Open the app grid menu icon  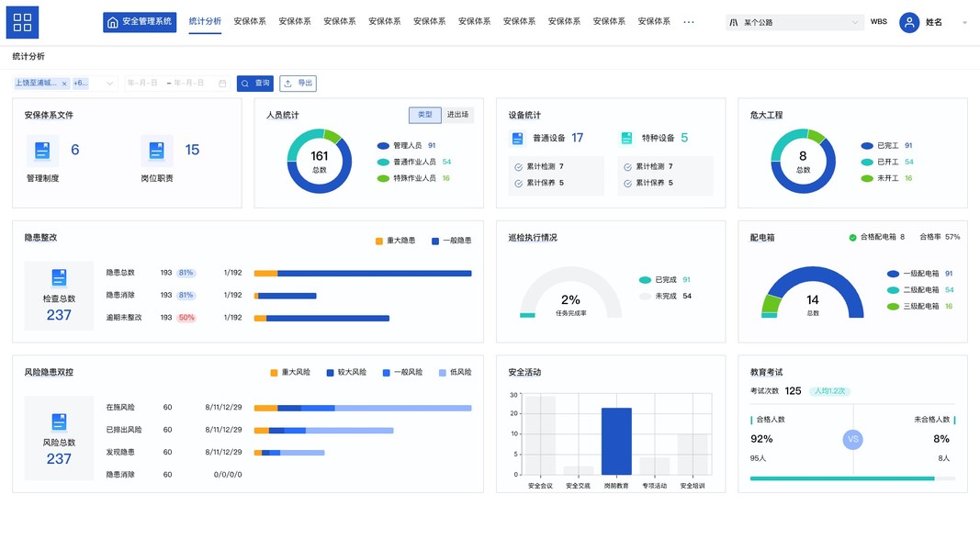22,22
